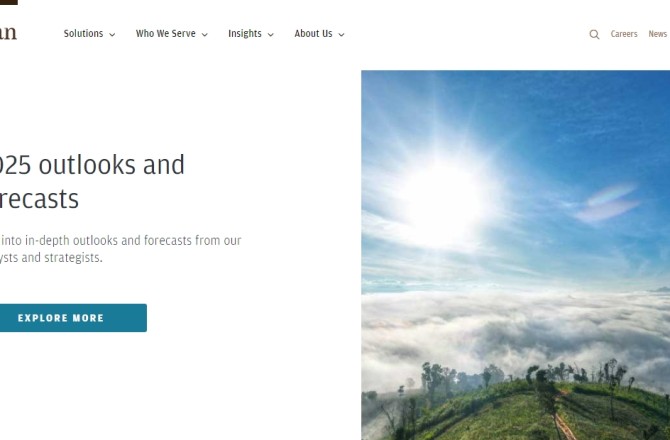Select the Insights navigation label

(245, 34)
